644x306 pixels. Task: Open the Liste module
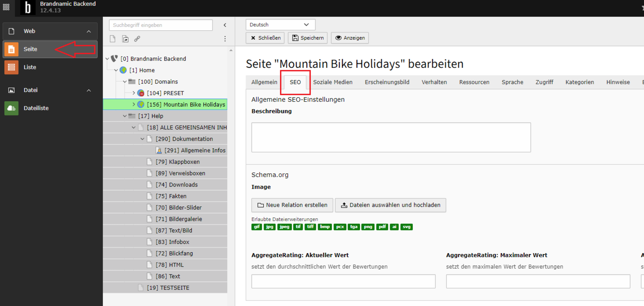coord(30,67)
